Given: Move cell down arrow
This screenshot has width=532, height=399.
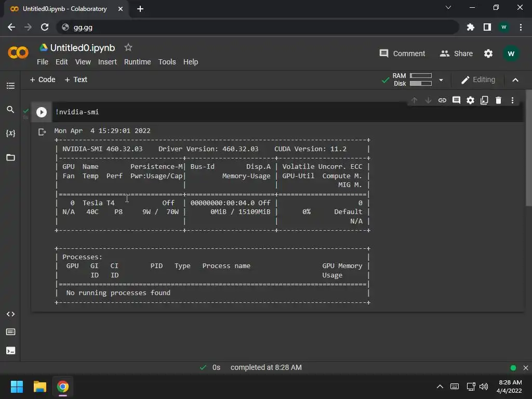Looking at the screenshot, I should pos(428,100).
